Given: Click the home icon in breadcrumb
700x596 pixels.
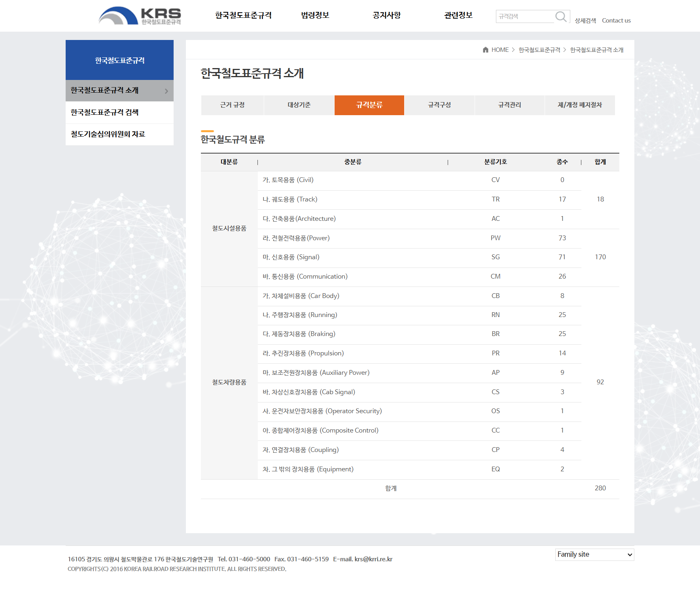Looking at the screenshot, I should 485,50.
